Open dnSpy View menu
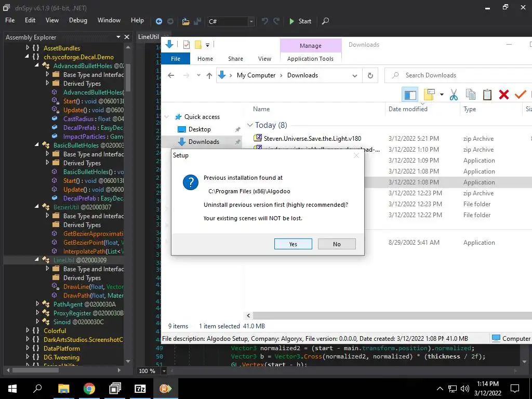Viewport: 532px width, 399px height. [x=52, y=20]
